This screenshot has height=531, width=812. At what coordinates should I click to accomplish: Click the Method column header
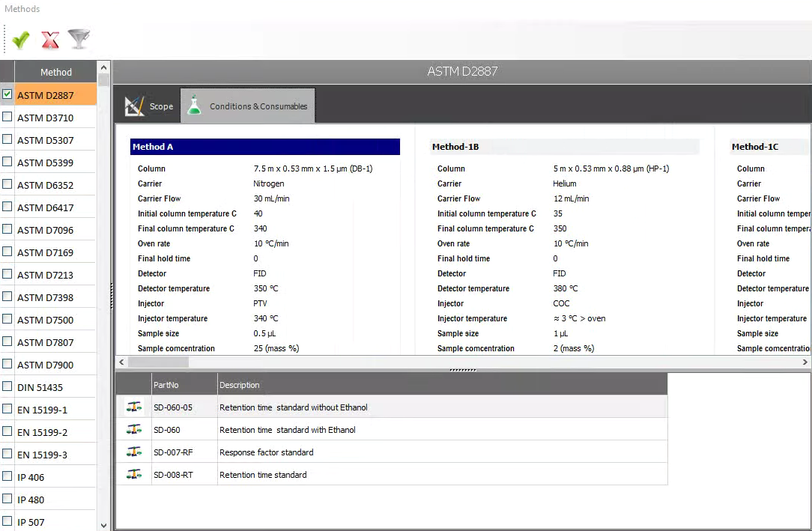(x=56, y=72)
